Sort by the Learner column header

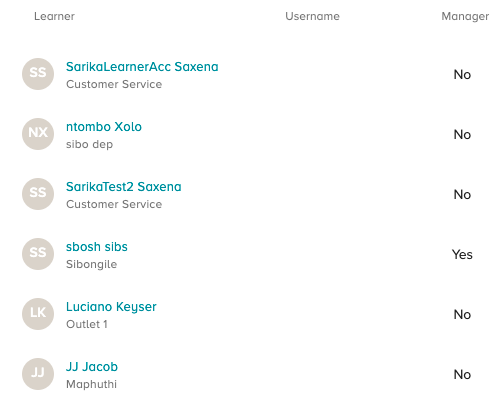pyautogui.click(x=54, y=16)
